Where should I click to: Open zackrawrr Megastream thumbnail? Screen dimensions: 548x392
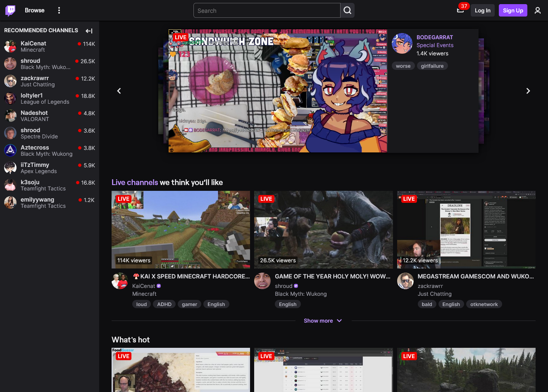pos(466,230)
